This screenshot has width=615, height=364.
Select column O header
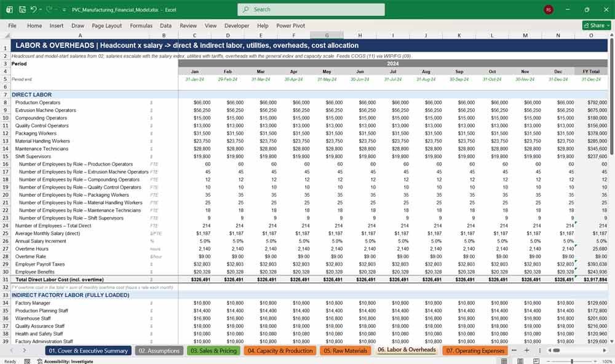click(591, 35)
